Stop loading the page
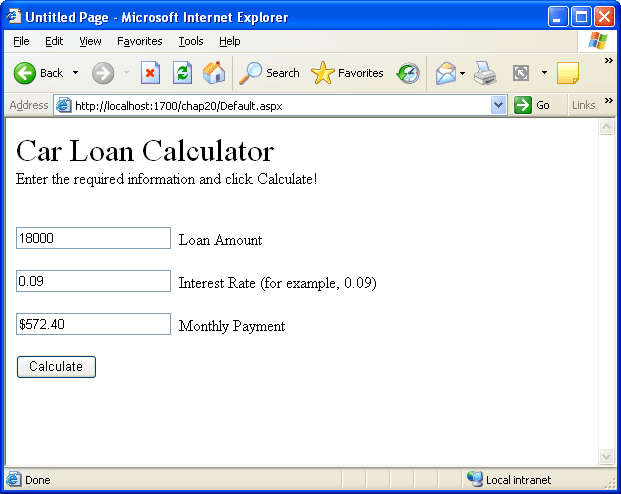This screenshot has height=494, width=621. pos(150,73)
